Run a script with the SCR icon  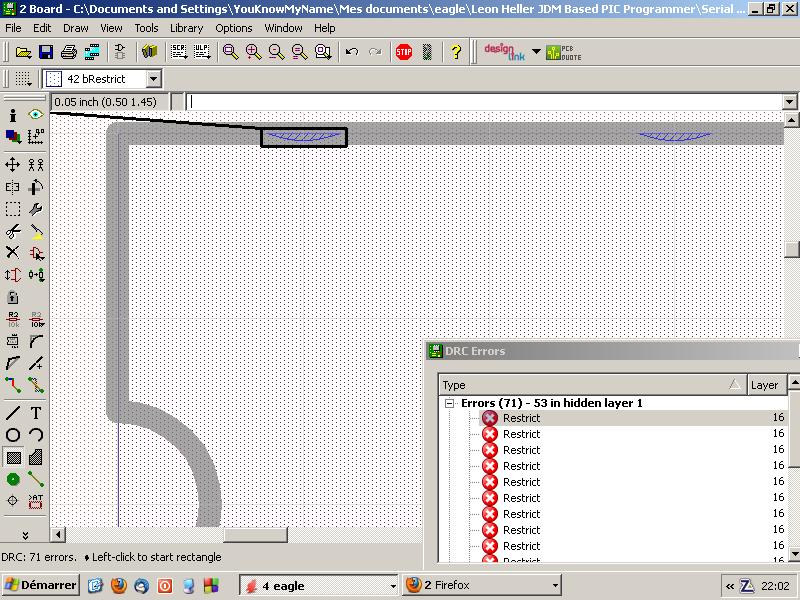point(179,52)
